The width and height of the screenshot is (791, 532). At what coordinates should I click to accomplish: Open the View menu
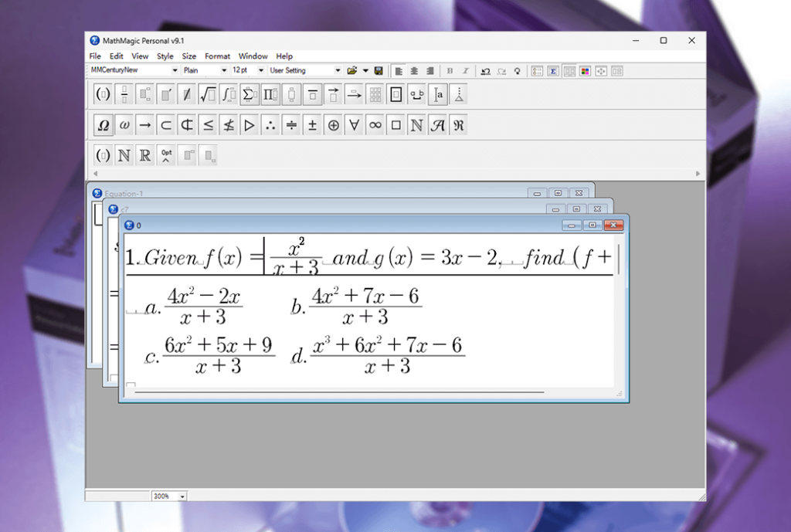click(140, 56)
